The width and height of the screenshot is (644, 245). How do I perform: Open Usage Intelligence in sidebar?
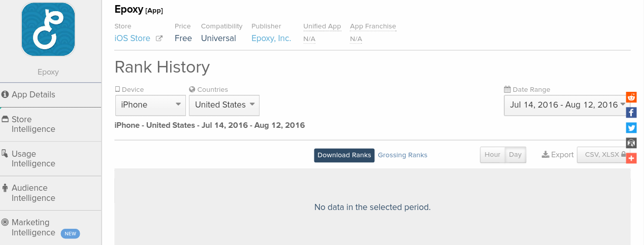pyautogui.click(x=33, y=159)
